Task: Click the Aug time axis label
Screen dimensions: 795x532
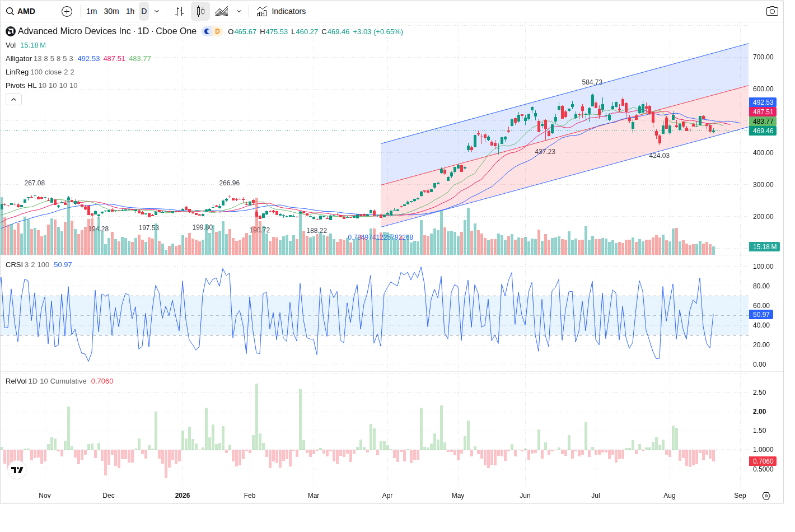Action: 670,496
